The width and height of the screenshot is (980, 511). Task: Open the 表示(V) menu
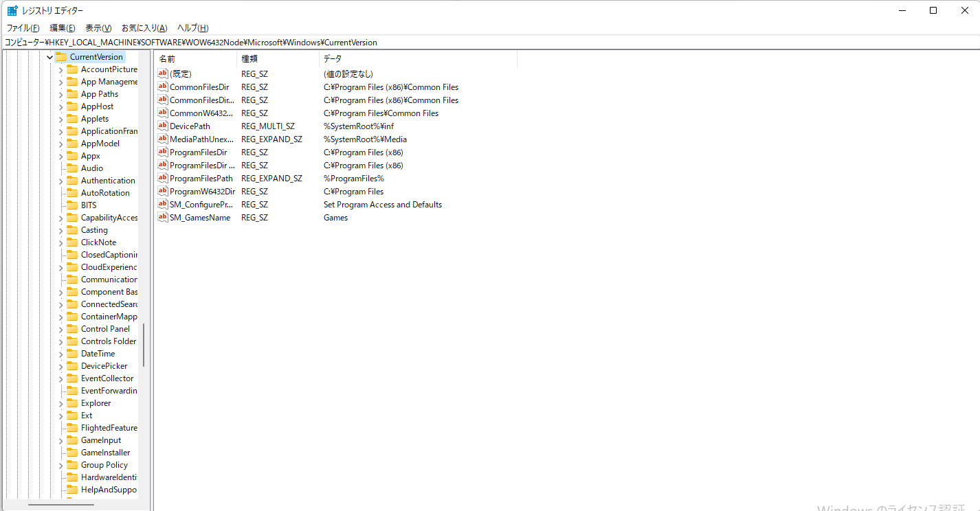click(x=98, y=28)
